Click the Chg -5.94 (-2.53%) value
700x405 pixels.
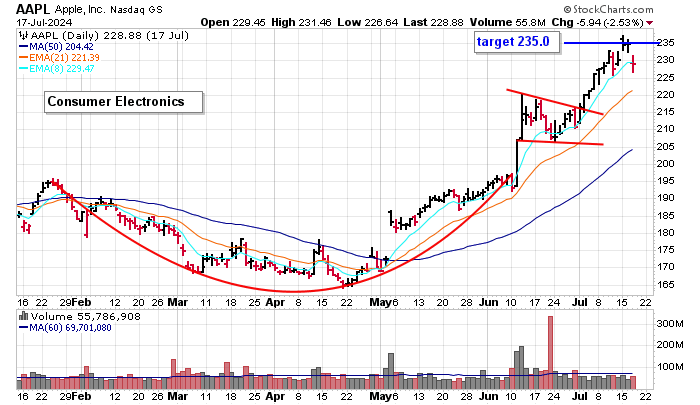[x=597, y=22]
